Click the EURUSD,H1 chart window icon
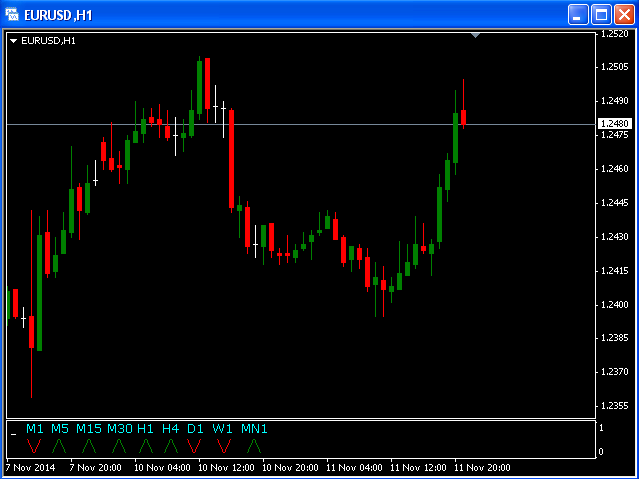Screen dimensions: 640x480 point(12,15)
